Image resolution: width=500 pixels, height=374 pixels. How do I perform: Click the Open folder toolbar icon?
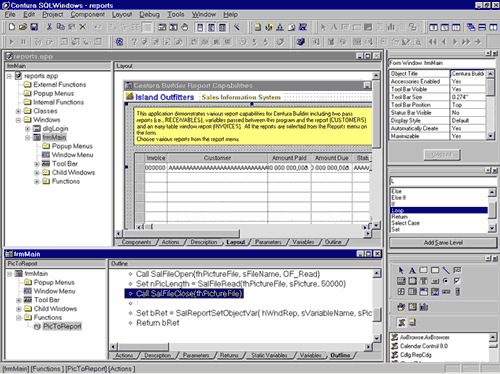(23, 27)
